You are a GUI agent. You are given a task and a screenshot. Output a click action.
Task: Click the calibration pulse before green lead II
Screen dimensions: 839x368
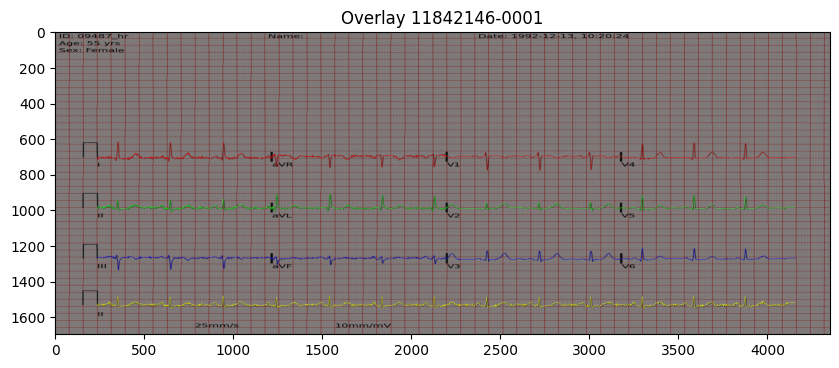tap(90, 201)
